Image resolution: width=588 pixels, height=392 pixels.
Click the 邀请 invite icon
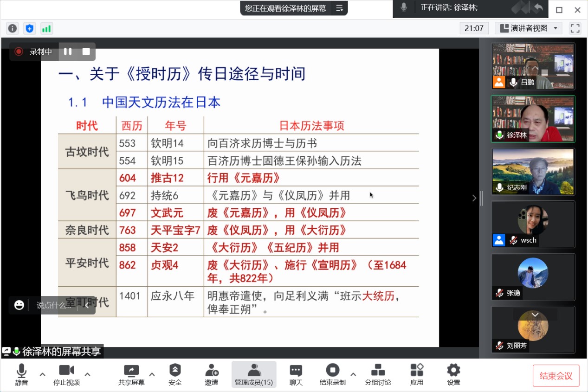point(212,375)
